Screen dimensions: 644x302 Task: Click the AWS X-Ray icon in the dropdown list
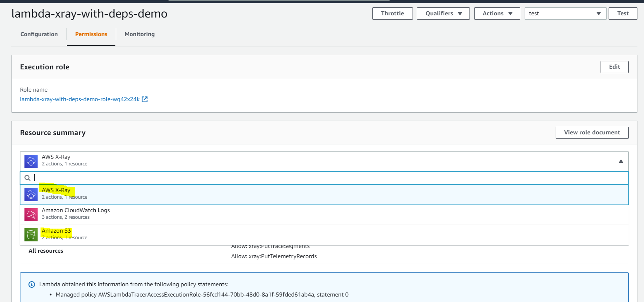click(x=31, y=194)
